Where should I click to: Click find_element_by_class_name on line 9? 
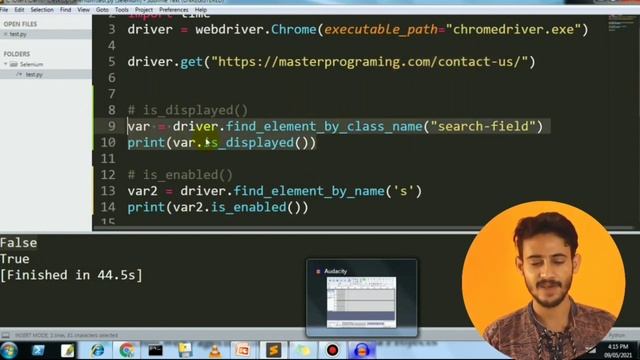[324, 127]
